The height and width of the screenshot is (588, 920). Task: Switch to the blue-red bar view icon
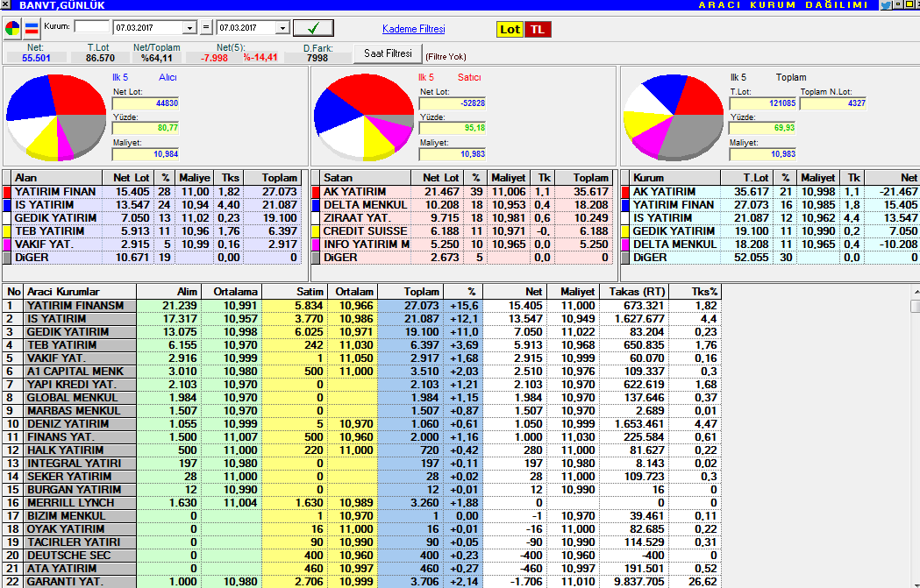tap(32, 28)
